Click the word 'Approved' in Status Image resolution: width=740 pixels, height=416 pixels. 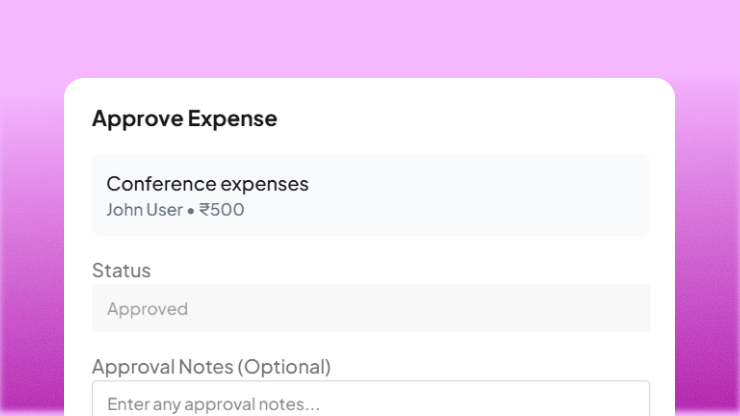tap(147, 309)
